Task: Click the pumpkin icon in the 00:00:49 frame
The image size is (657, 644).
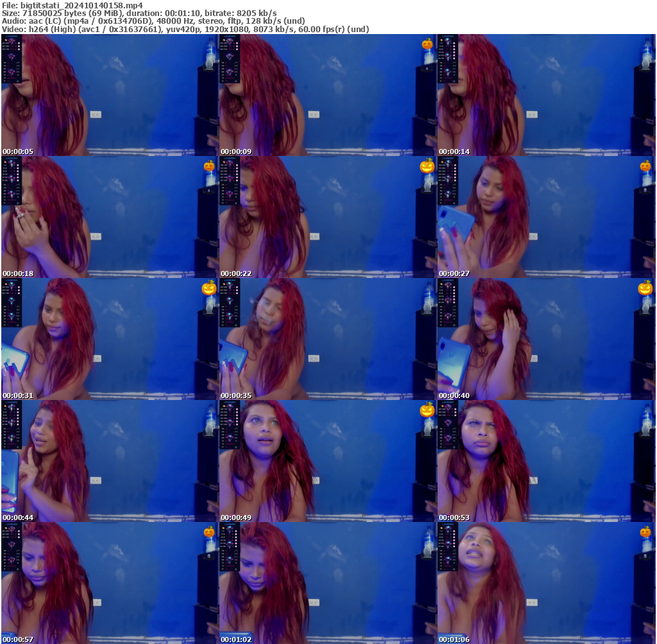Action: [x=427, y=410]
